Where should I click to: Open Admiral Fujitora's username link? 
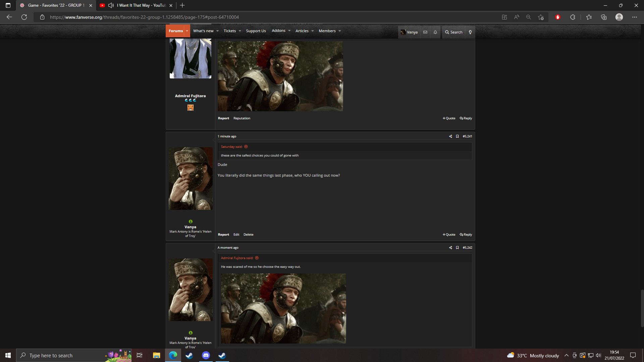tap(190, 96)
